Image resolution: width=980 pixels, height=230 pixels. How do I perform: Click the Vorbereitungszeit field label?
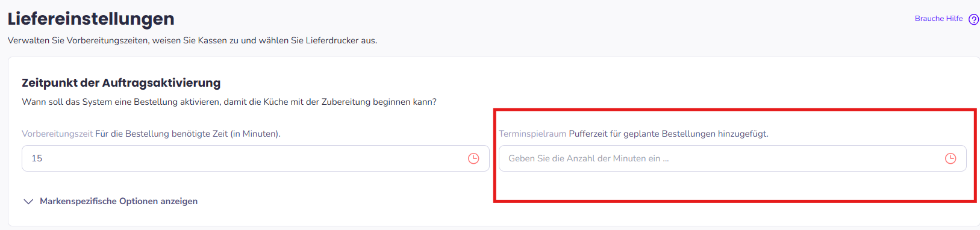[x=57, y=134]
